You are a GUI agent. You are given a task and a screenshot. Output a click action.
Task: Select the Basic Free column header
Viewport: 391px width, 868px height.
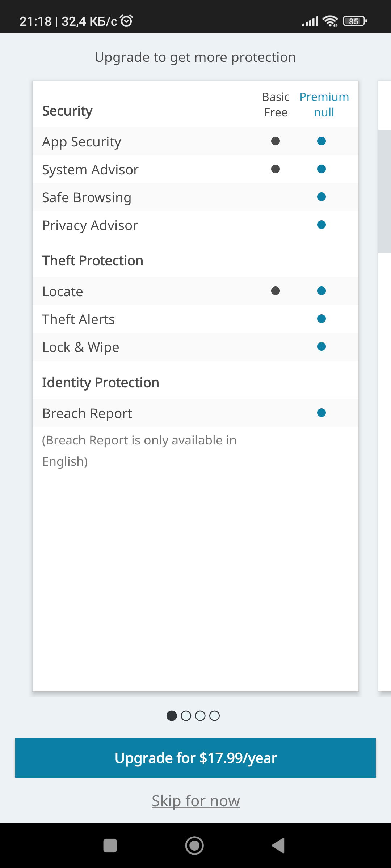276,105
